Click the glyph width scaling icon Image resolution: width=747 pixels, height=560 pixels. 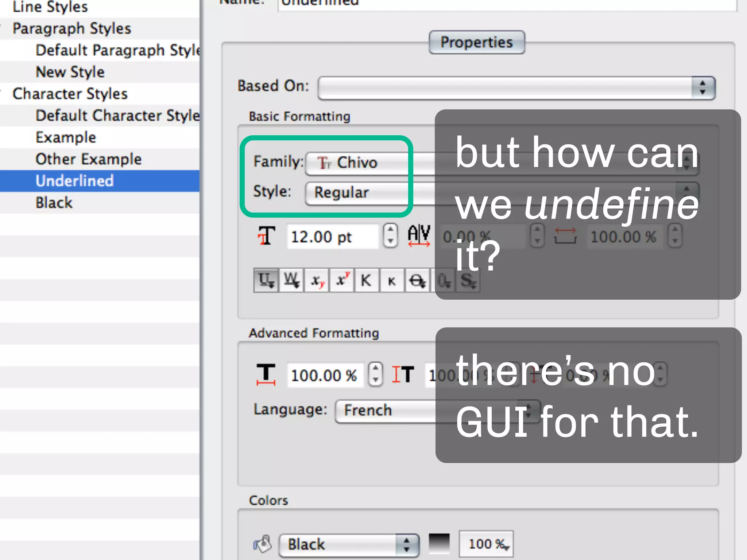[x=565, y=236]
